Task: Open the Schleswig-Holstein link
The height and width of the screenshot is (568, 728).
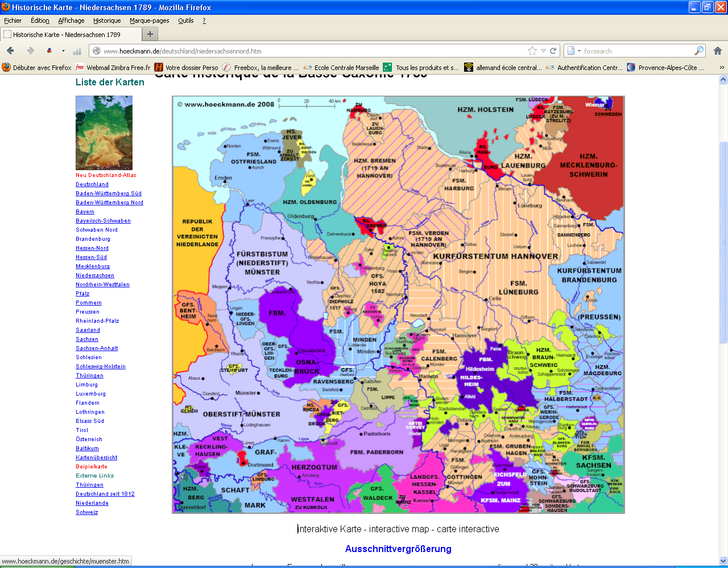Action: click(101, 367)
